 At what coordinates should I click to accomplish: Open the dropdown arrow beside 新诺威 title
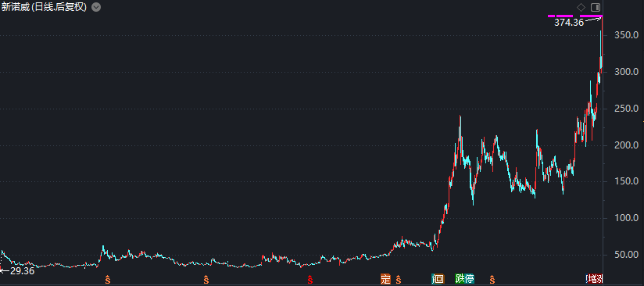pos(95,7)
